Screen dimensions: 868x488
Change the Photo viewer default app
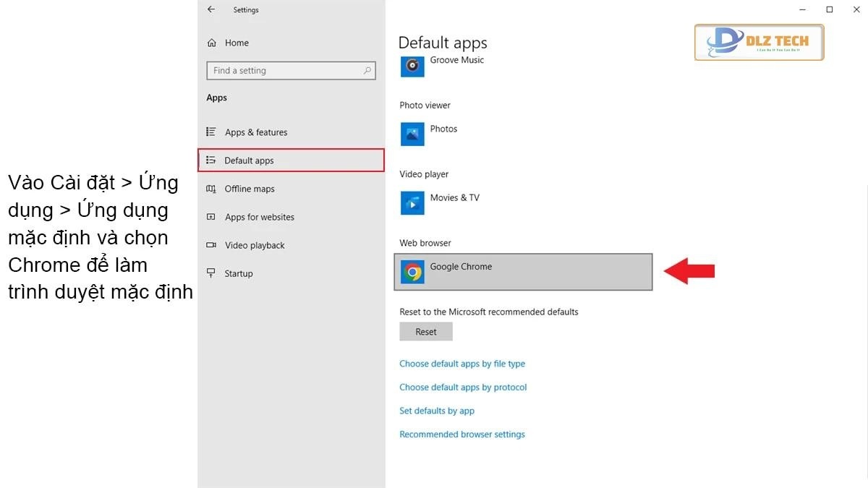coord(443,134)
